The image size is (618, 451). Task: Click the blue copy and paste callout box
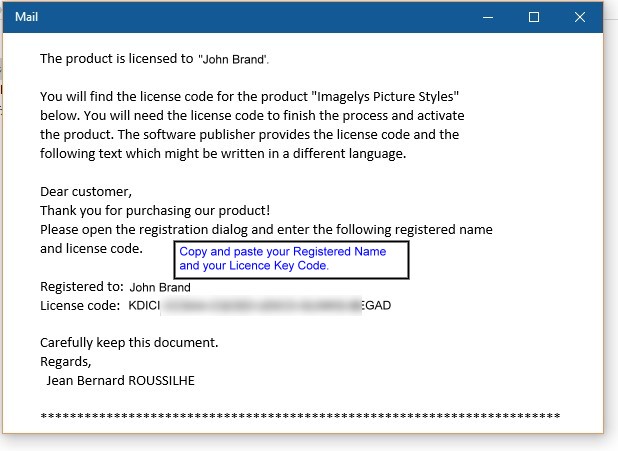[x=292, y=259]
